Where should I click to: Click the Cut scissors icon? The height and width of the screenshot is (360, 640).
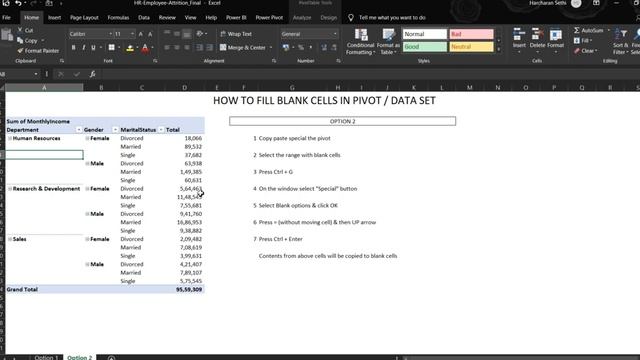tap(20, 30)
